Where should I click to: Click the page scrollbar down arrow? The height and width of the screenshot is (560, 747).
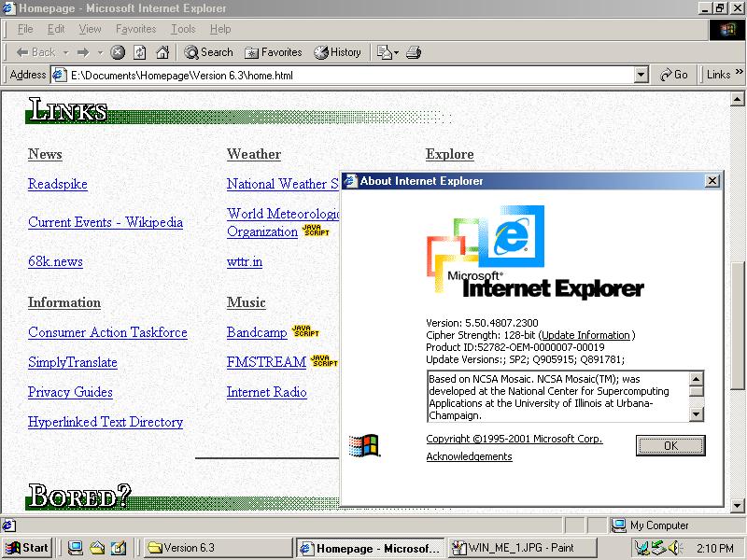(x=737, y=506)
